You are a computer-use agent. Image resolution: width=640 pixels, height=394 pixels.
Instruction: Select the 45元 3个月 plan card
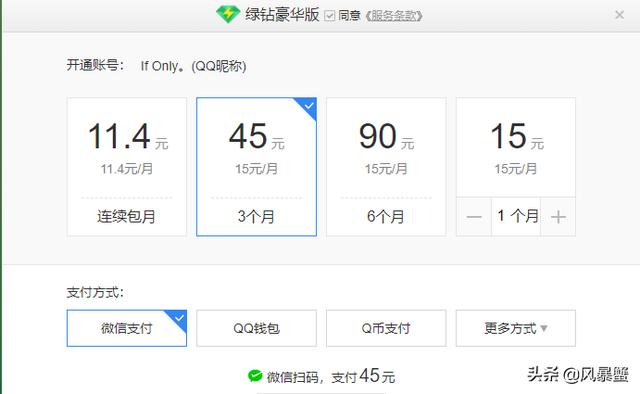point(256,167)
